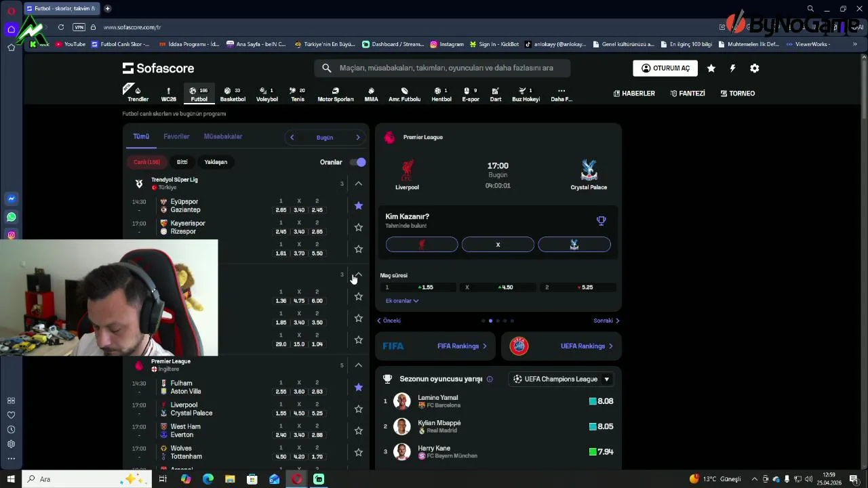Go to previous day arrow
868x488 pixels.
[292, 138]
